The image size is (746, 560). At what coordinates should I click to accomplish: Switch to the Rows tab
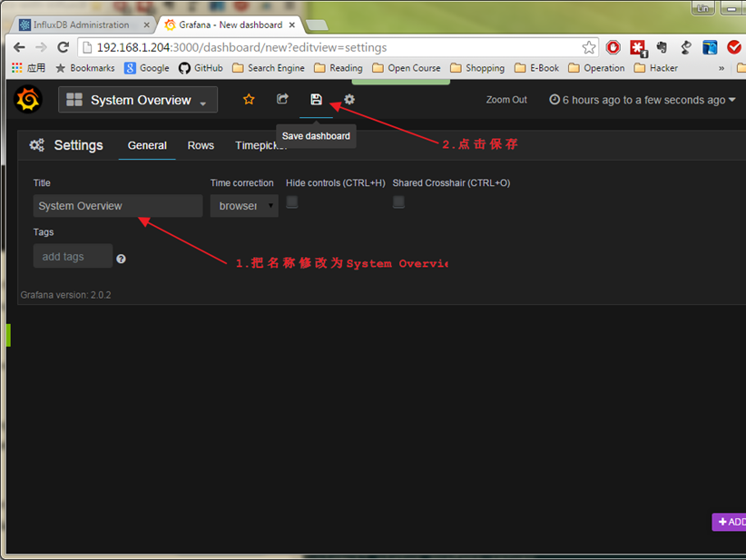pos(201,145)
